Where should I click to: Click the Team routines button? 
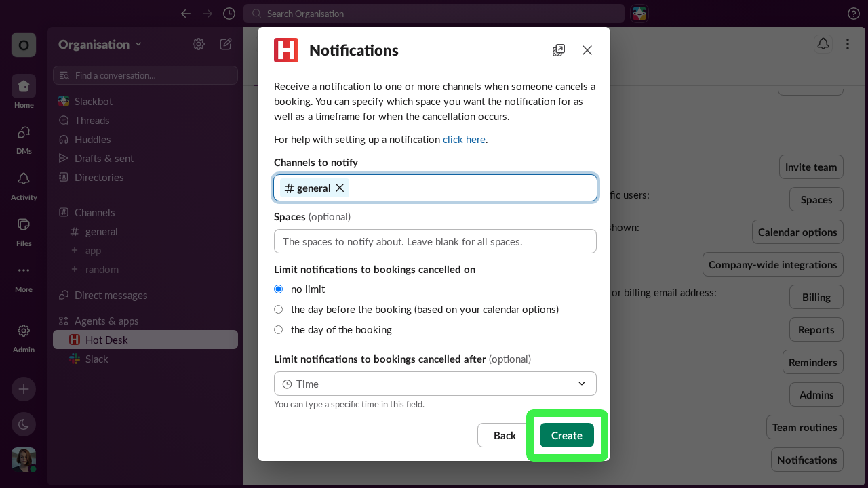(805, 427)
